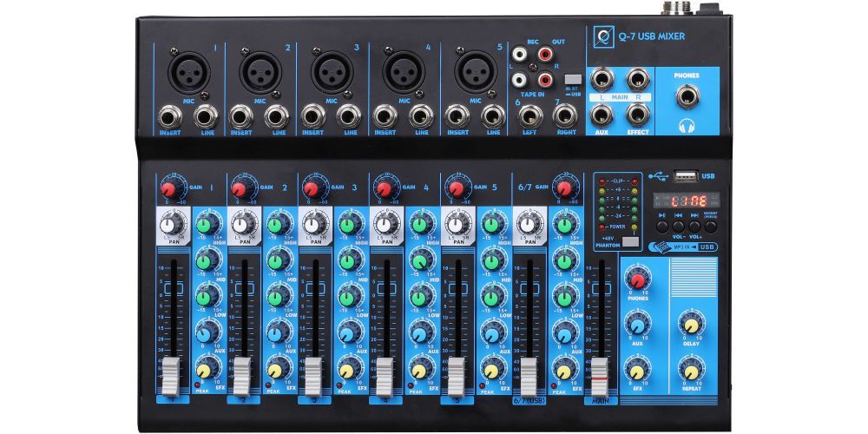Screen dimensions: 868x434
Task: Click the channel 5 XLR MIC input
Action: (x=476, y=72)
